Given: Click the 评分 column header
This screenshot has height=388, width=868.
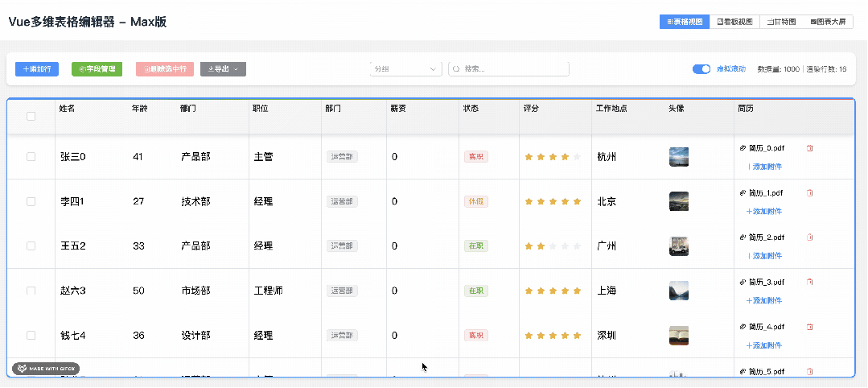Looking at the screenshot, I should [531, 109].
